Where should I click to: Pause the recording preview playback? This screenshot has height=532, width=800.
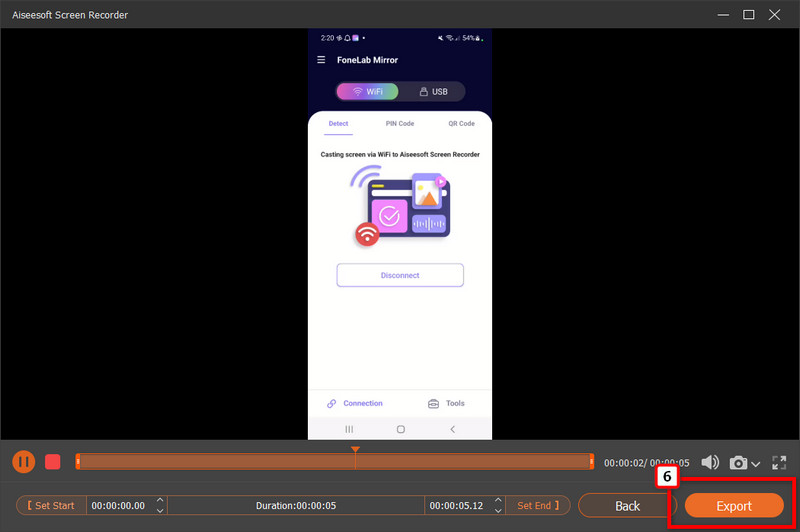point(23,462)
